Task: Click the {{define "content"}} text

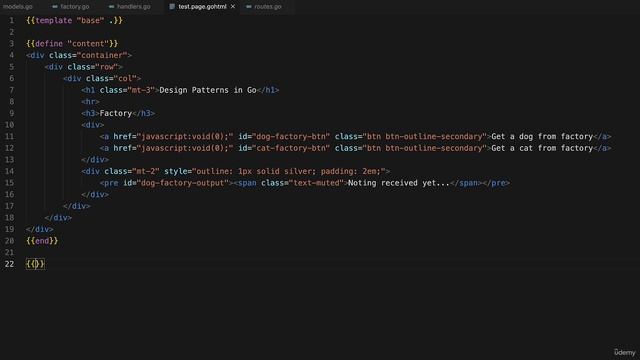Action: pyautogui.click(x=72, y=44)
